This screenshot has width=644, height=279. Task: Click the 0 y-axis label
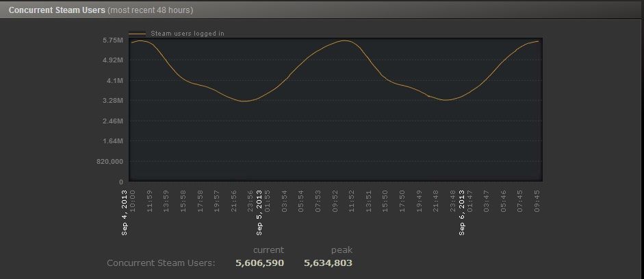[120, 182]
